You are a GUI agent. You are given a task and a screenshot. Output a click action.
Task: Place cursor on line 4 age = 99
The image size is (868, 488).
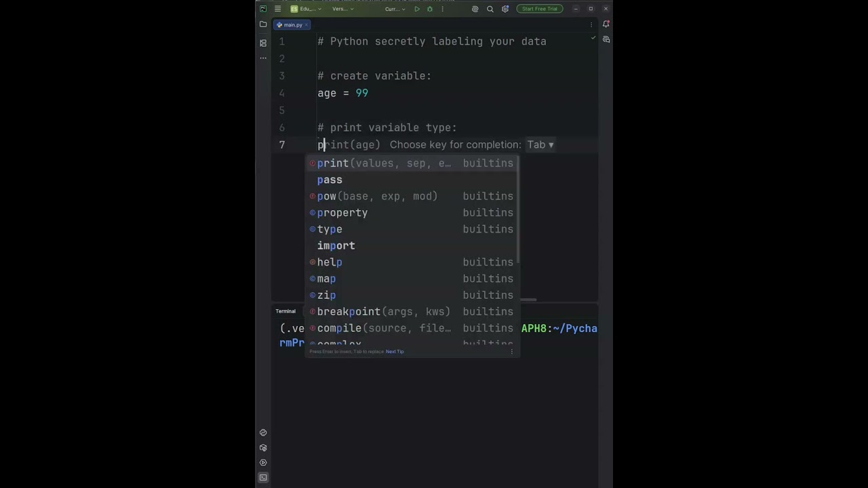coord(342,93)
